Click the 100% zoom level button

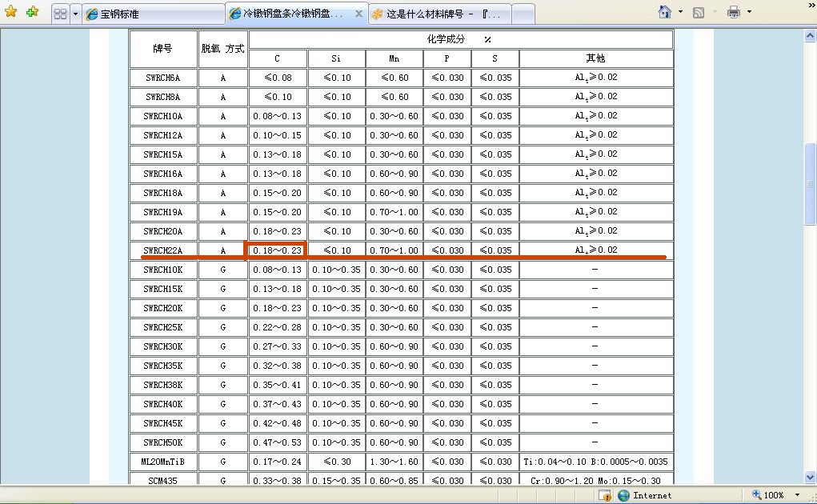[x=768, y=494]
